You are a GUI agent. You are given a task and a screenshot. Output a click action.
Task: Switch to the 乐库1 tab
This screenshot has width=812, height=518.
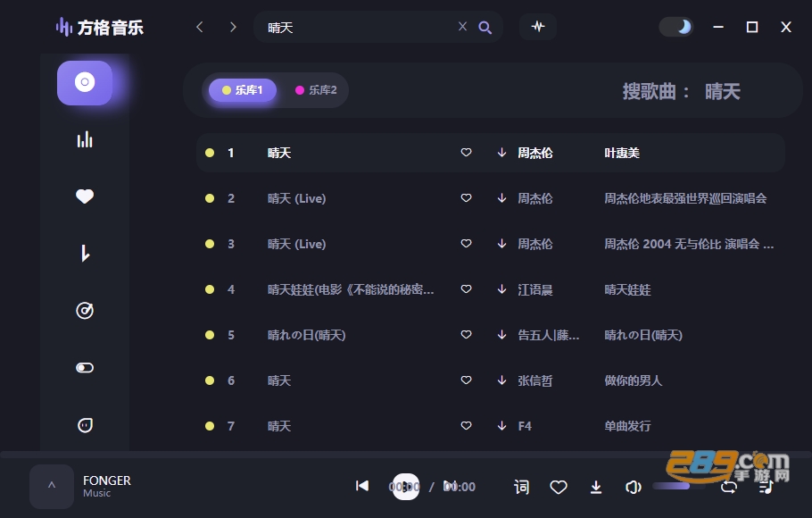[243, 90]
